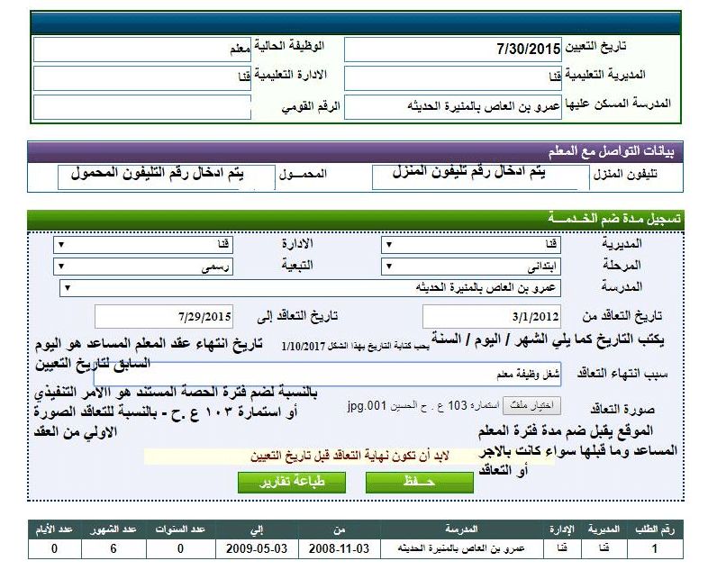The width and height of the screenshot is (708, 588).
Task: Click the المحمول mobile phone field
Action: (x=166, y=177)
